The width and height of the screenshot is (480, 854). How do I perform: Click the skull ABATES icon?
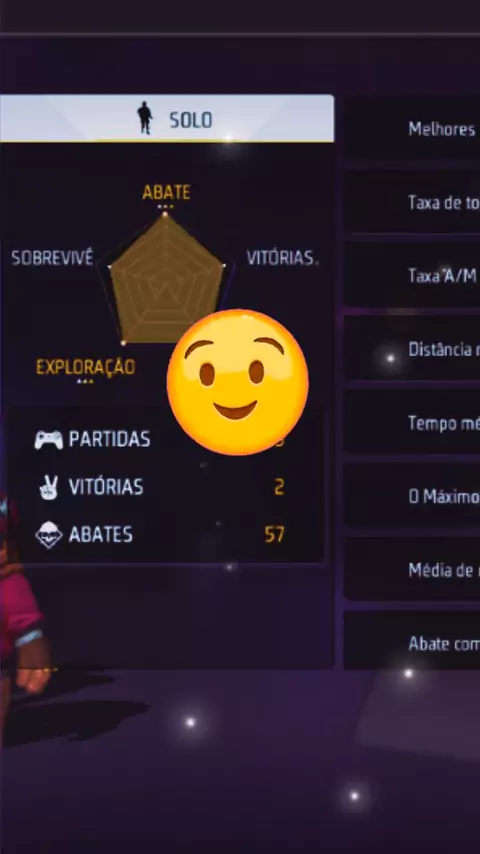(48, 535)
